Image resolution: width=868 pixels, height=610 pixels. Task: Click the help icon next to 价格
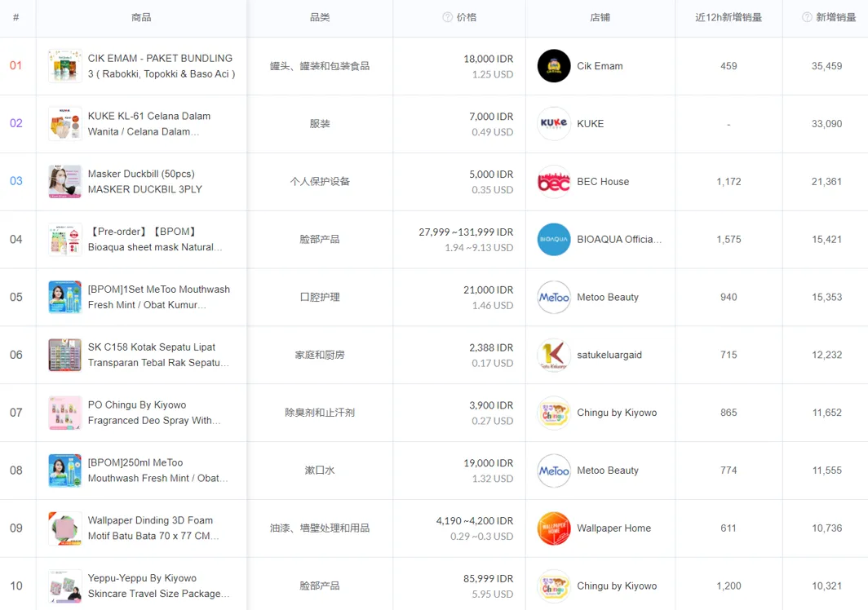447,17
